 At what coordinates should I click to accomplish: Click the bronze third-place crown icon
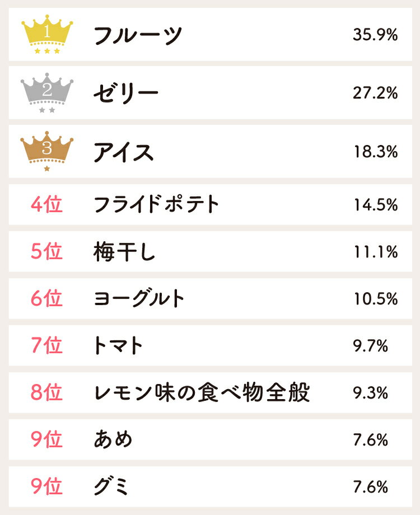coord(47,151)
